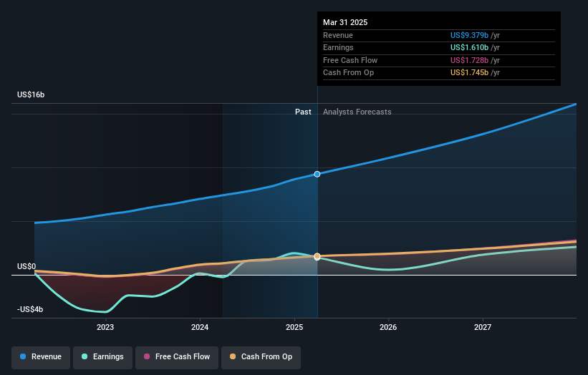Select the 2024 x-axis label
588x375 pixels.
(x=200, y=327)
